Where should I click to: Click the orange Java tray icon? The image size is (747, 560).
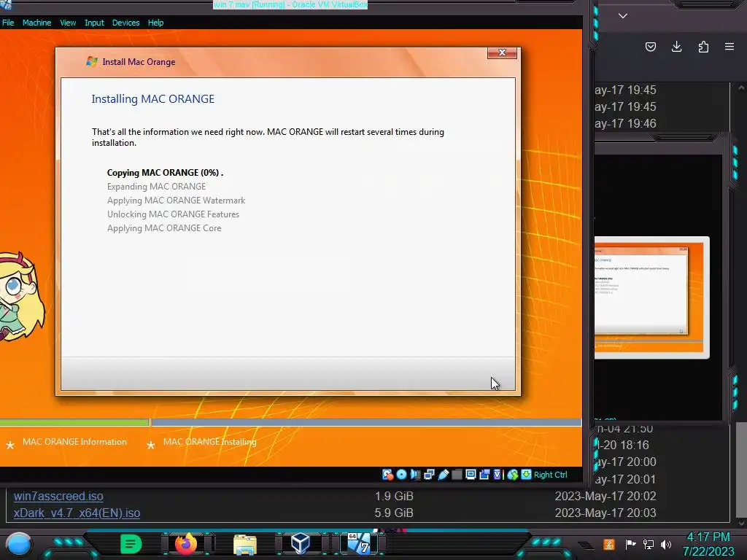(x=609, y=544)
